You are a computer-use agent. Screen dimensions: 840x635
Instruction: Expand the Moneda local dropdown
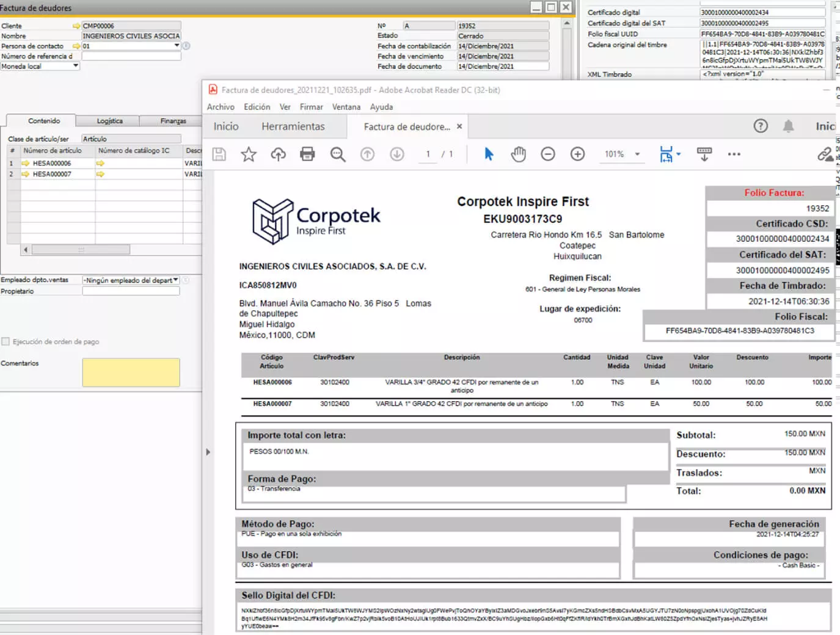[76, 66]
